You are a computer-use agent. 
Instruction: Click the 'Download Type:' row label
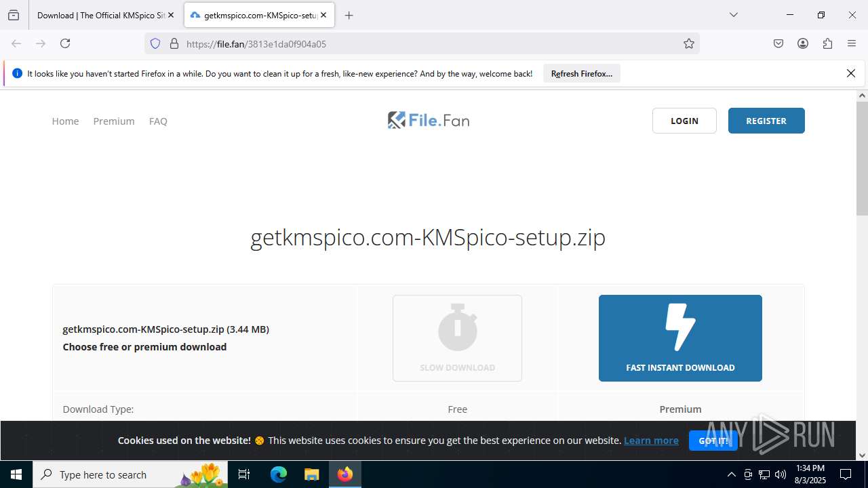point(98,409)
